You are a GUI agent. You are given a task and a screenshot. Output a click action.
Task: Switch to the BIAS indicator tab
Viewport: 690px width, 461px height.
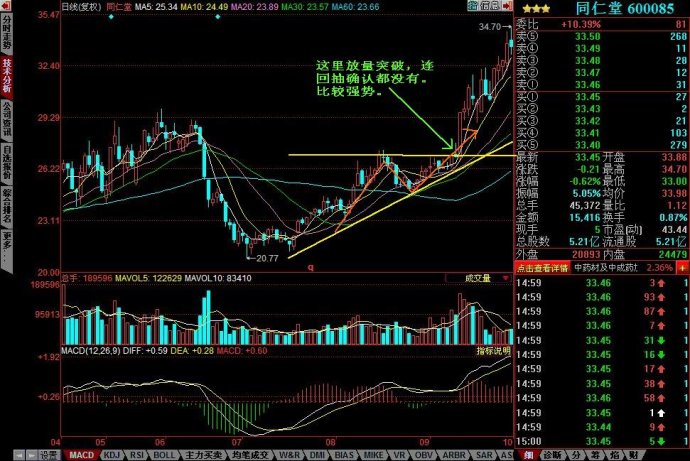[x=344, y=455]
